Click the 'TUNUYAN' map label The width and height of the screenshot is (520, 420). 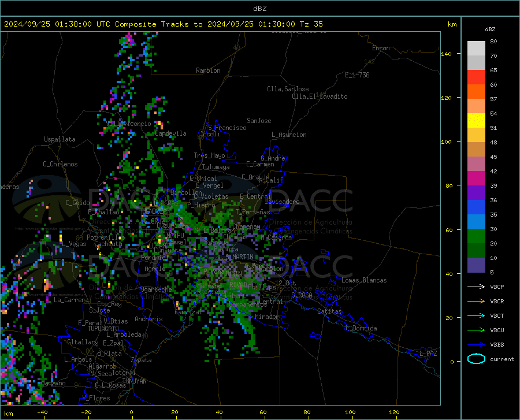(x=134, y=381)
